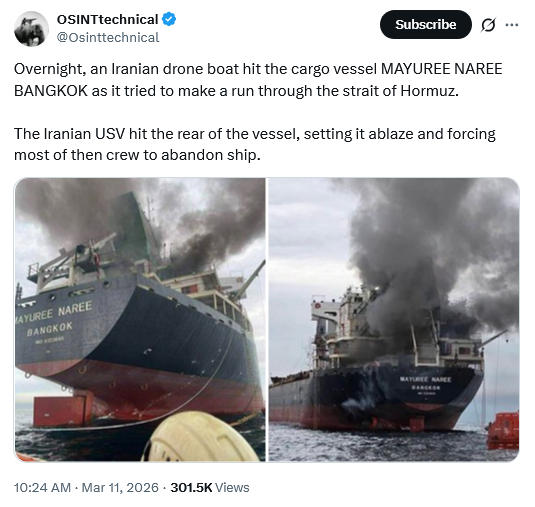Open the wide photo of burning ship
535x507 pixels.
(x=394, y=319)
